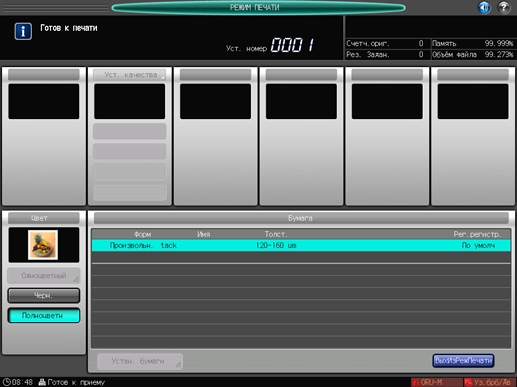The image size is (517, 387).
Task: Select the 'Произвольн. tack' paper row
Action: pyautogui.click(x=301, y=245)
